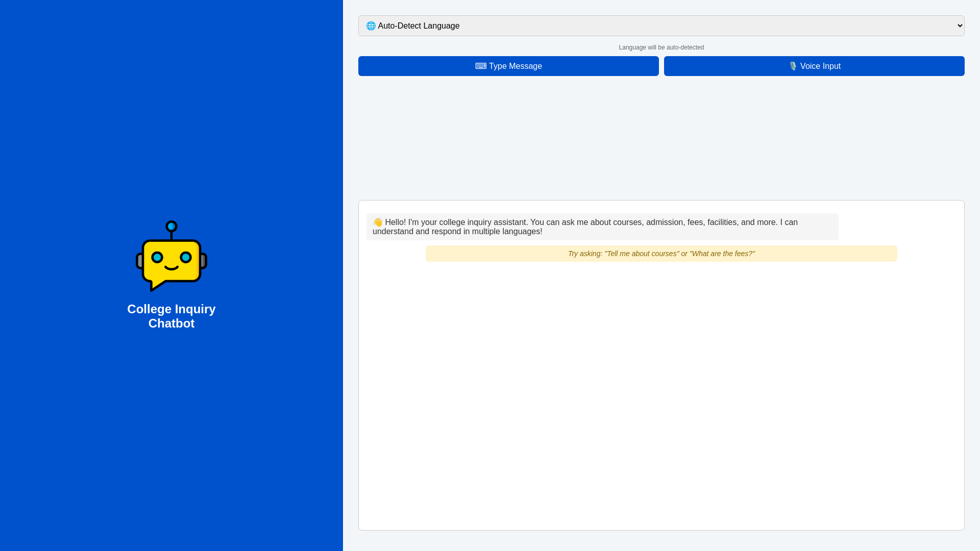Click the 'Try asking' suggestion hint
The width and height of the screenshot is (980, 551).
pos(661,254)
